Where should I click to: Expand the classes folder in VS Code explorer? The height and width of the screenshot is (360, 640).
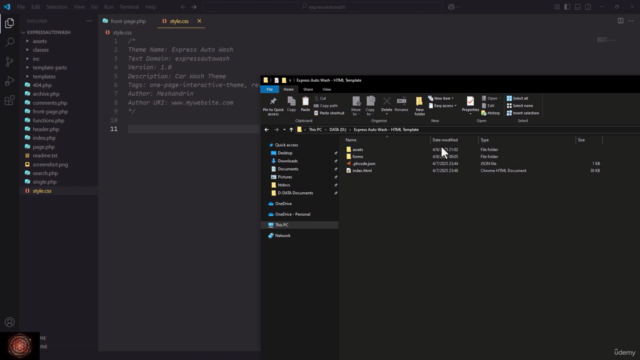point(27,50)
